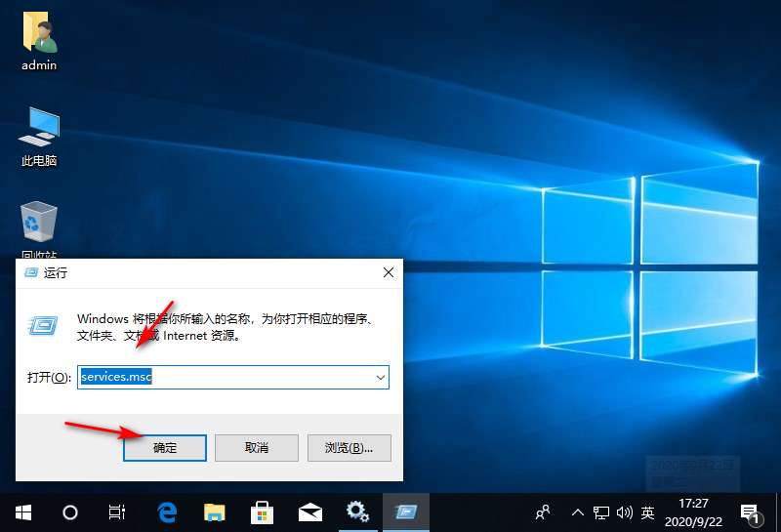The image size is (781, 532).
Task: Click the 取消 button
Action: (256, 447)
